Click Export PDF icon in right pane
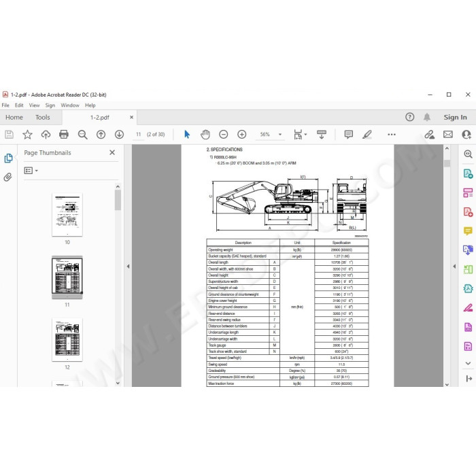 point(468,173)
